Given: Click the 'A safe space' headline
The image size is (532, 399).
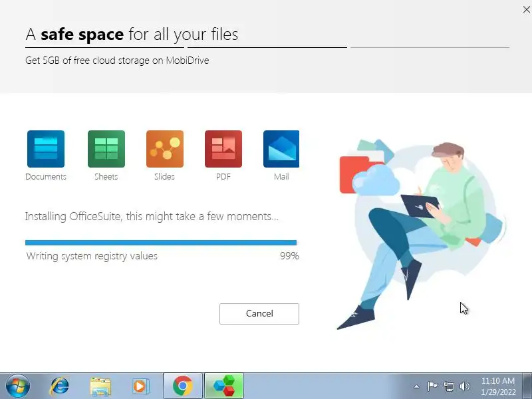Looking at the screenshot, I should point(132,35).
